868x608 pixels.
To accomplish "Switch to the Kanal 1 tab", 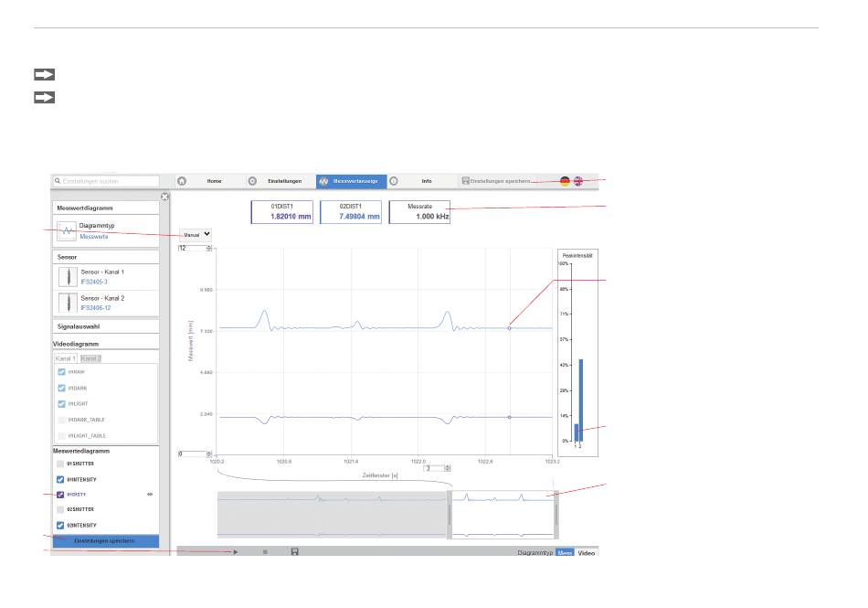I will pos(65,358).
